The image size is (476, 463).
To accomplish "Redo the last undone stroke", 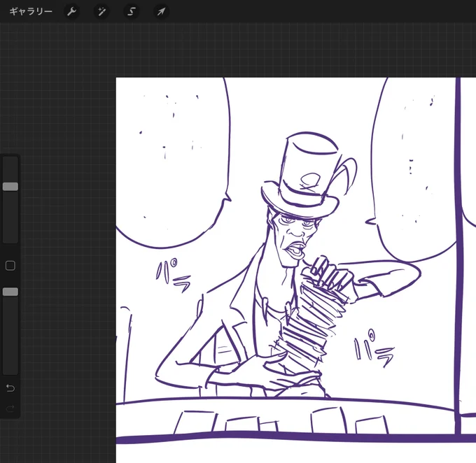I will tap(10, 408).
